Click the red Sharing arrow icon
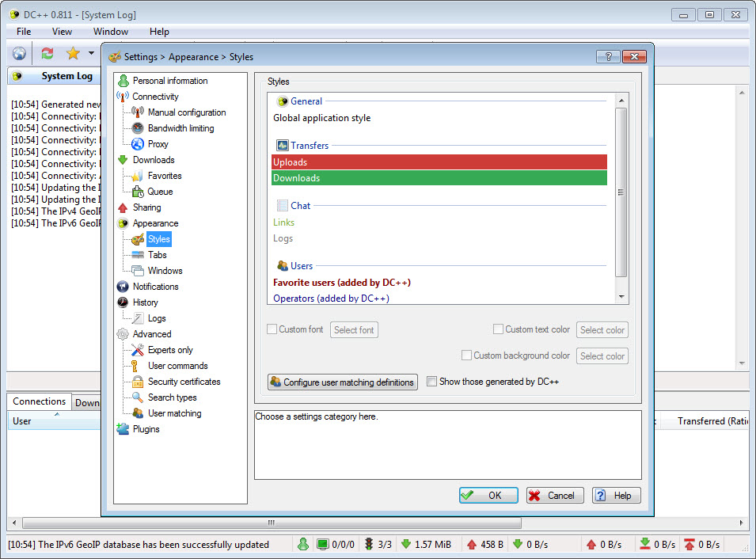Viewport: 756px width, 559px height. pos(123,207)
